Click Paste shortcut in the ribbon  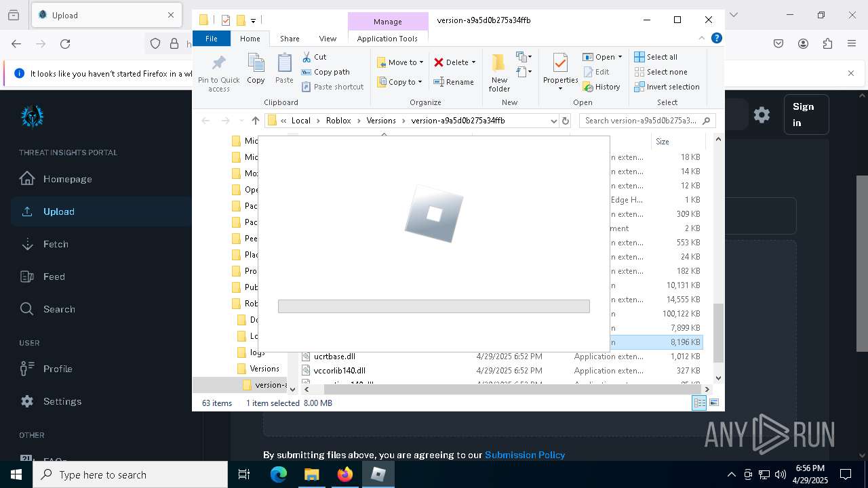click(332, 87)
